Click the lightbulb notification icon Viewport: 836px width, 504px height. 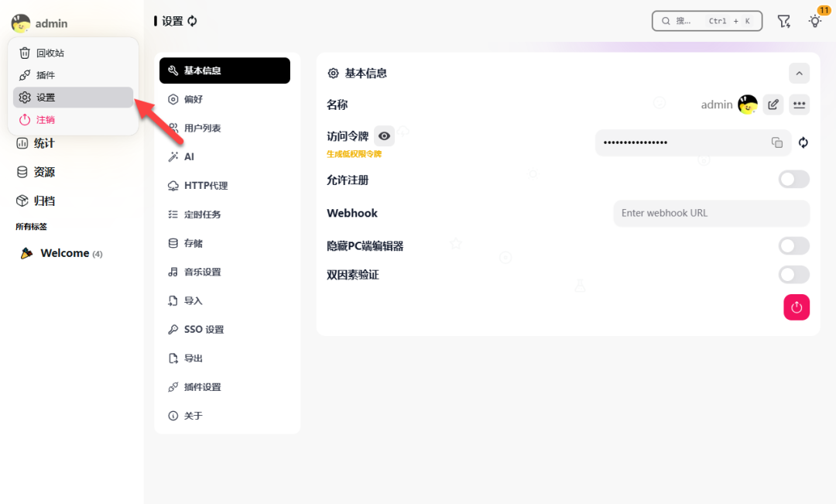point(814,22)
